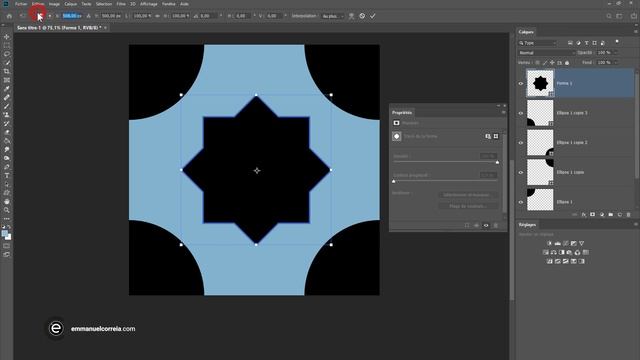Viewport: 640px width, 360px height.
Task: Add a Levels adjustment in Réglages
Action: 558,243
